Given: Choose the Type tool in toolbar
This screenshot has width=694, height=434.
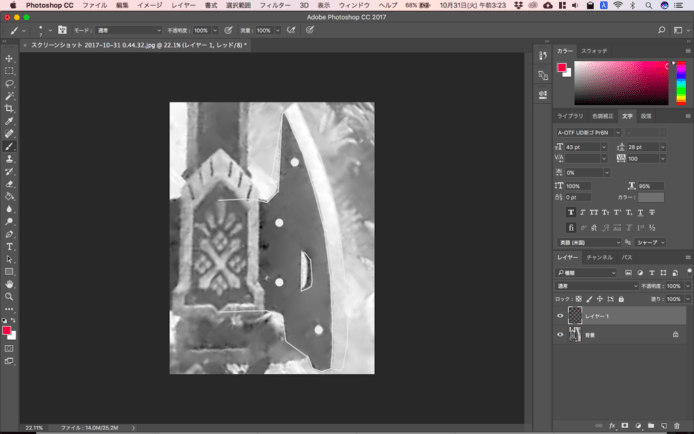Looking at the screenshot, I should pos(9,246).
